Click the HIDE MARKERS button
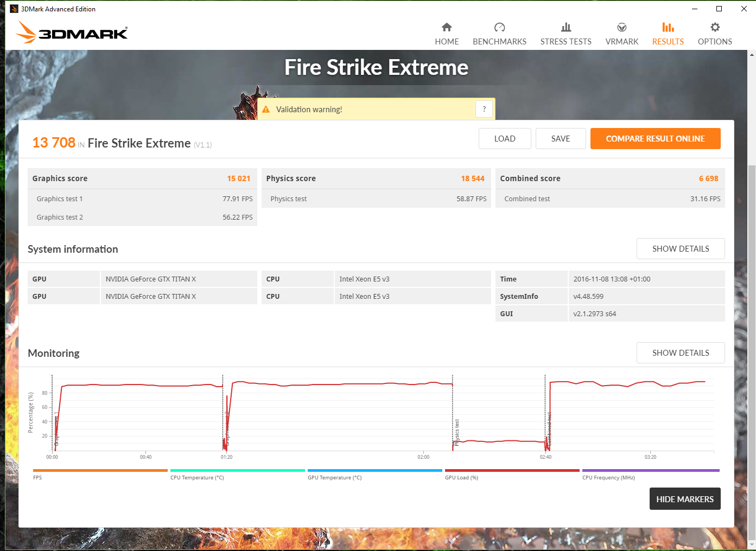The width and height of the screenshot is (756, 551). 685,499
